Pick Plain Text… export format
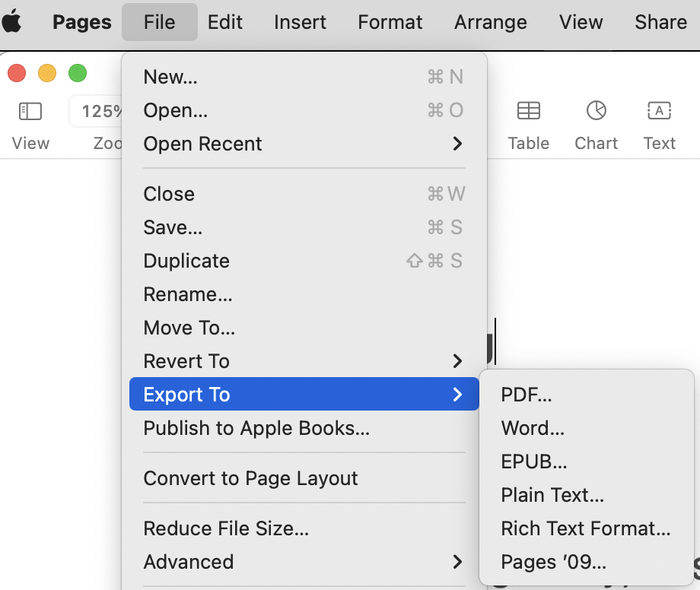This screenshot has height=590, width=700. [552, 495]
